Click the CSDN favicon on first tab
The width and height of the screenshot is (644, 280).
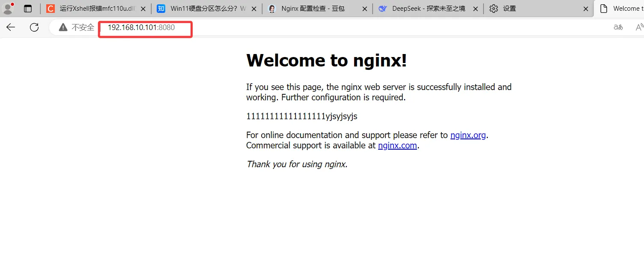click(x=51, y=9)
